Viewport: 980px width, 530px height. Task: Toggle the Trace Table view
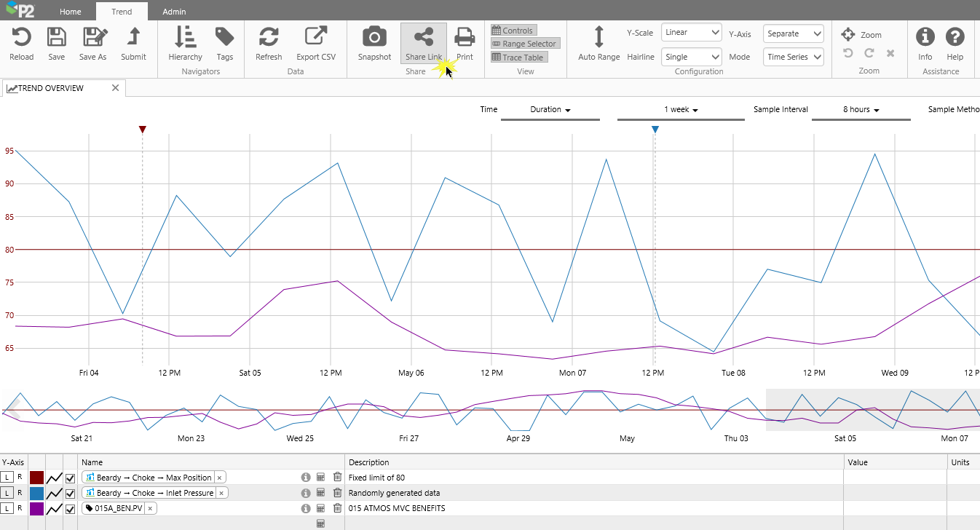pyautogui.click(x=518, y=58)
